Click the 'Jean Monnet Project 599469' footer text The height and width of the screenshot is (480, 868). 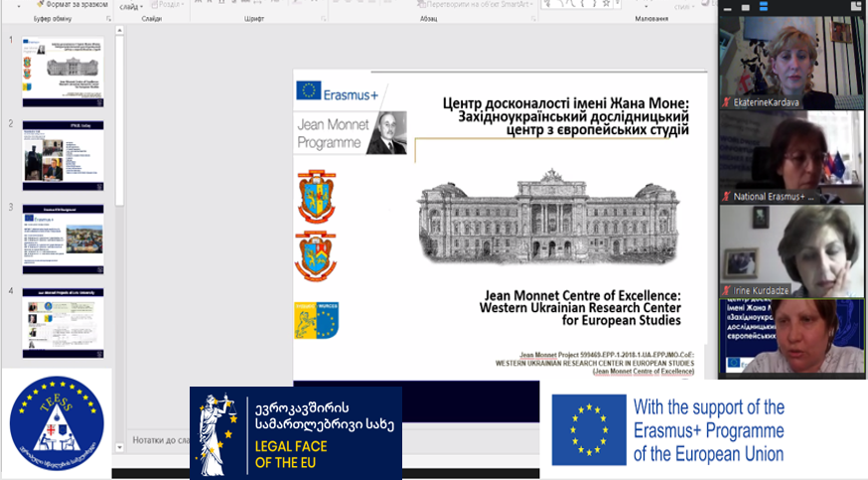pyautogui.click(x=607, y=355)
